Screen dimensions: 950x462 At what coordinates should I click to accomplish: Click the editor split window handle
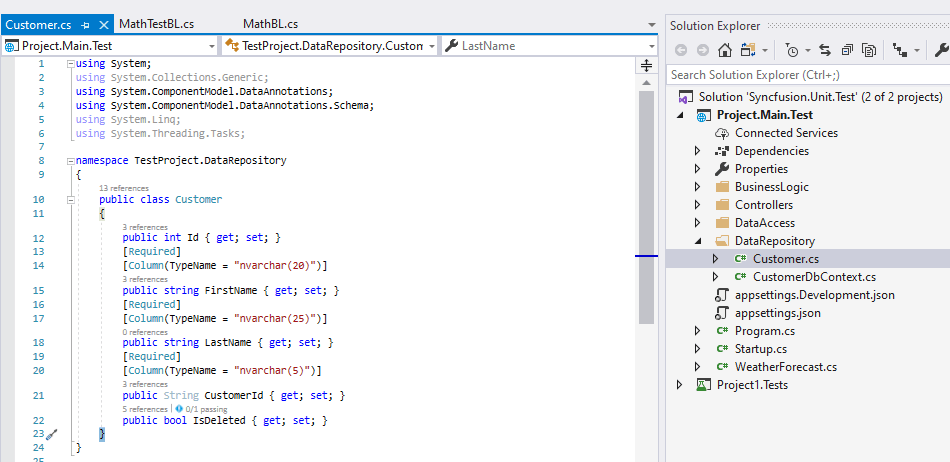tap(645, 66)
